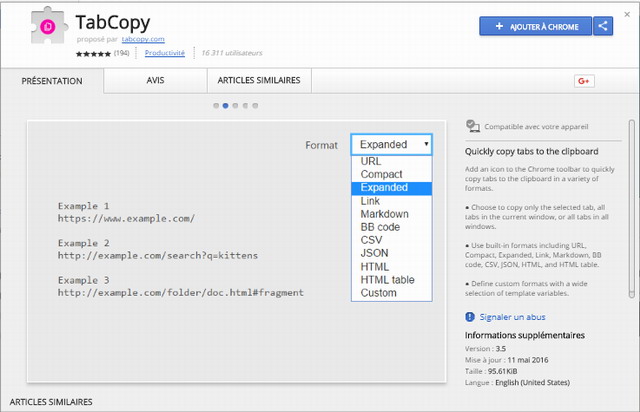This screenshot has height=412, width=640.
Task: Click the Langue English (United States) text
Action: [517, 383]
